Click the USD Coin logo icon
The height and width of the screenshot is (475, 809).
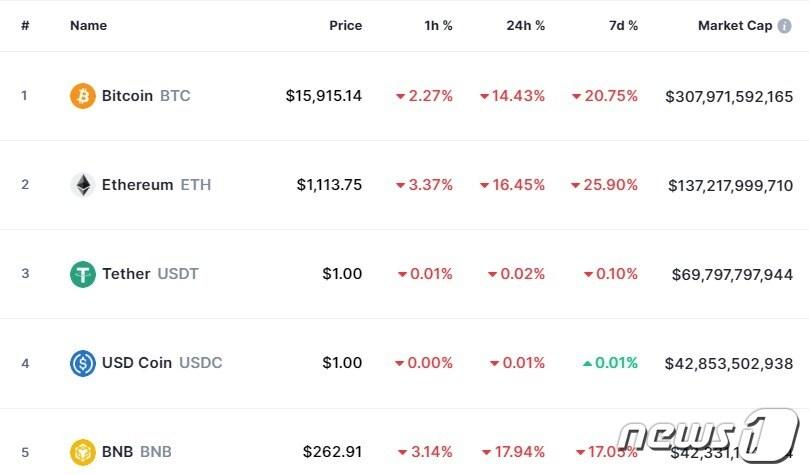pos(83,363)
